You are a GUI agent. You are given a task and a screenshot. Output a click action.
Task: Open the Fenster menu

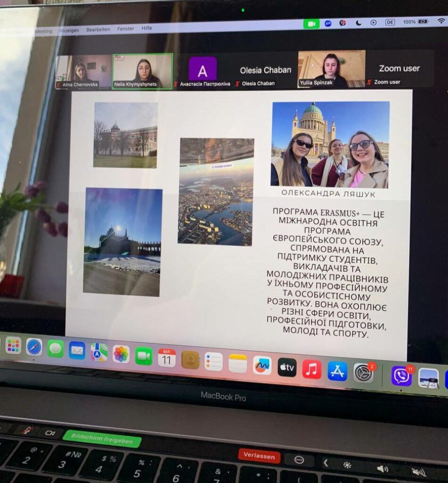125,29
